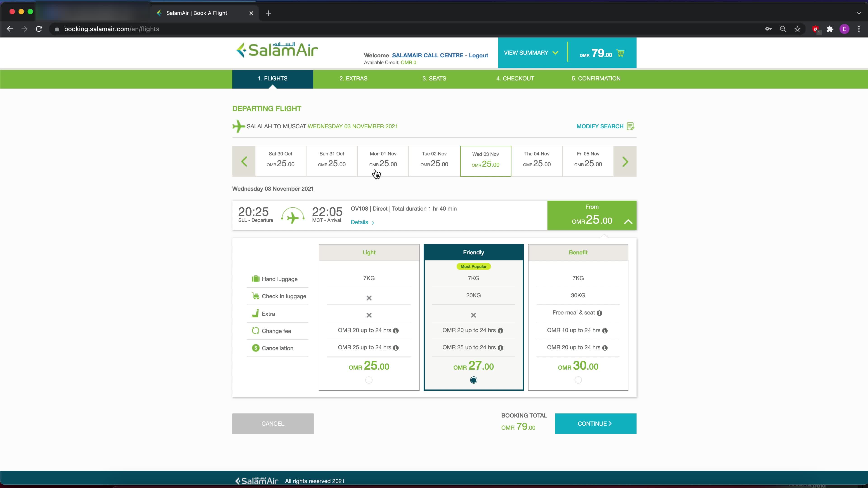The width and height of the screenshot is (868, 488).
Task: Click info icon for Benefit OMR 10 change fee
Action: point(605,331)
